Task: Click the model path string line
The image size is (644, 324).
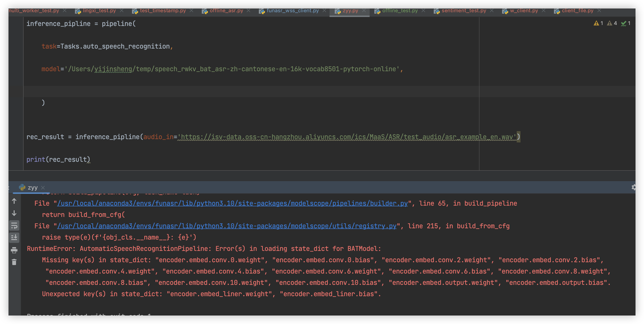Action: click(223, 69)
